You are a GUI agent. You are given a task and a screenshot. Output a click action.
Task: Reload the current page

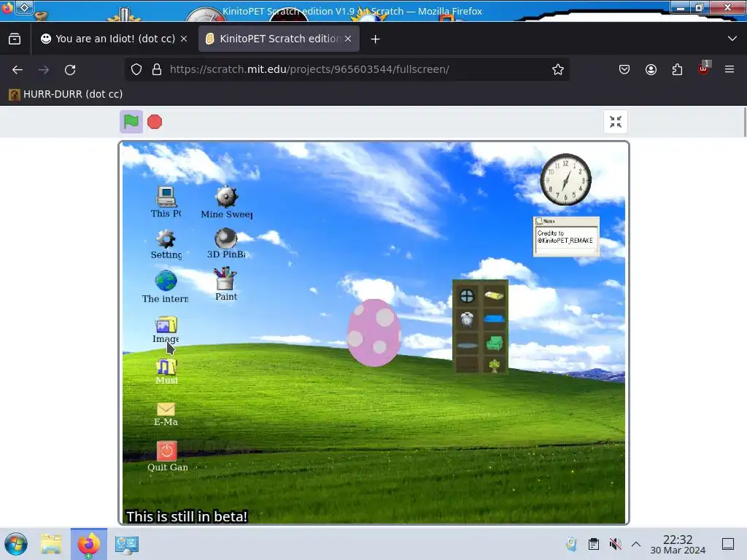pyautogui.click(x=70, y=69)
